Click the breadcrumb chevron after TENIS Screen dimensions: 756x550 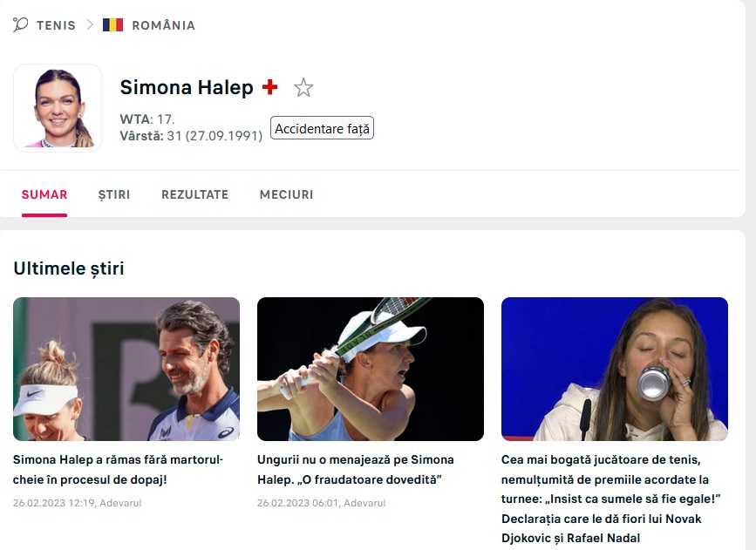90,24
